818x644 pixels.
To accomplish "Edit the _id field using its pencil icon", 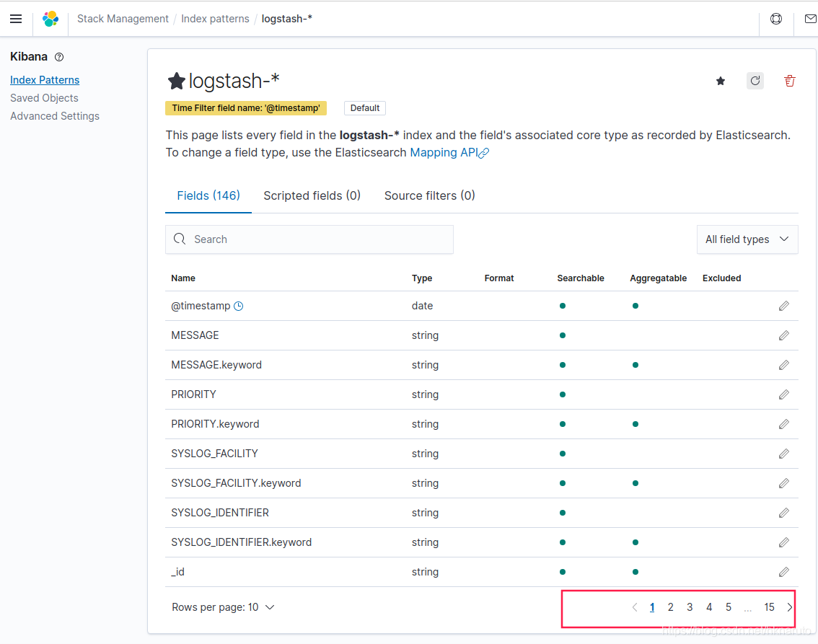I will (x=784, y=572).
